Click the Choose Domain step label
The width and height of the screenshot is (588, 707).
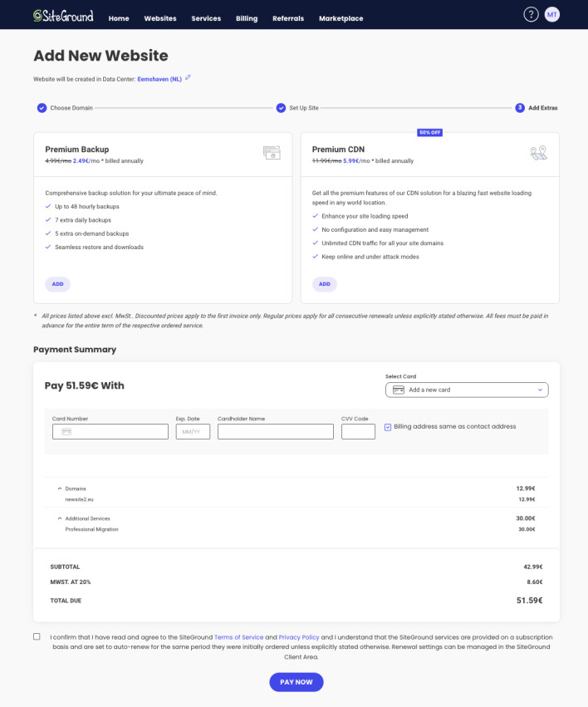pyautogui.click(x=71, y=108)
